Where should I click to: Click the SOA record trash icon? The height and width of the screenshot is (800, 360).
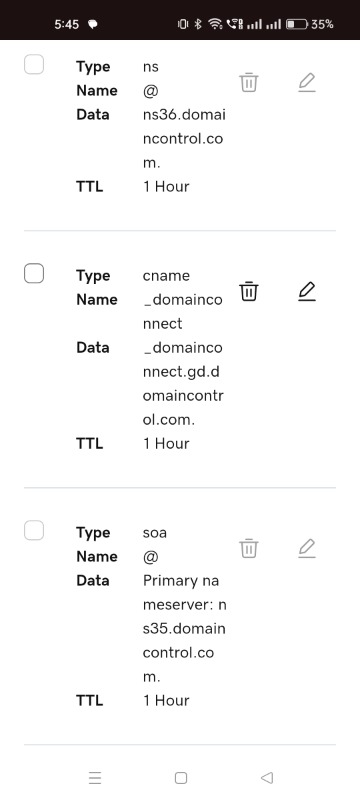(x=249, y=548)
